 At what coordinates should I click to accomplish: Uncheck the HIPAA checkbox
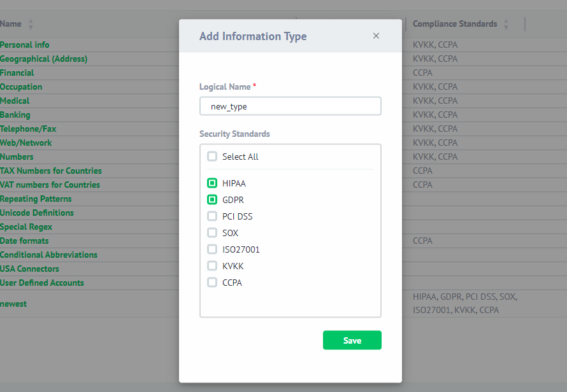tap(212, 183)
